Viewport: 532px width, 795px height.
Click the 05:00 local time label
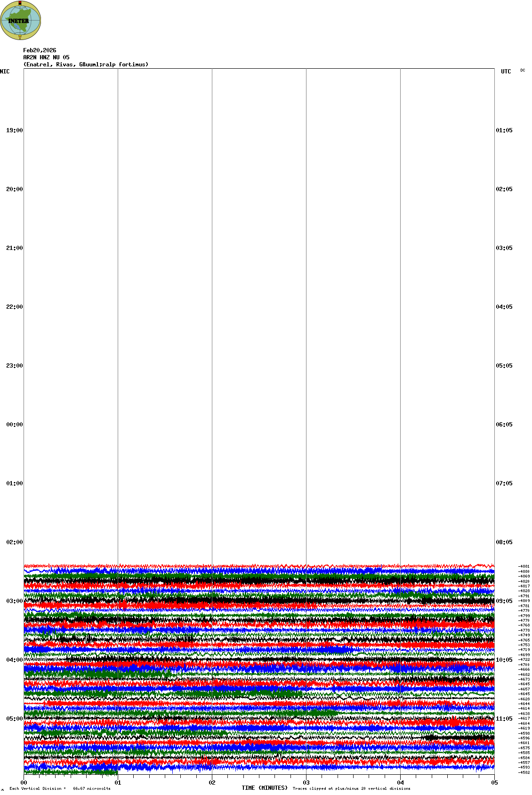tap(14, 719)
